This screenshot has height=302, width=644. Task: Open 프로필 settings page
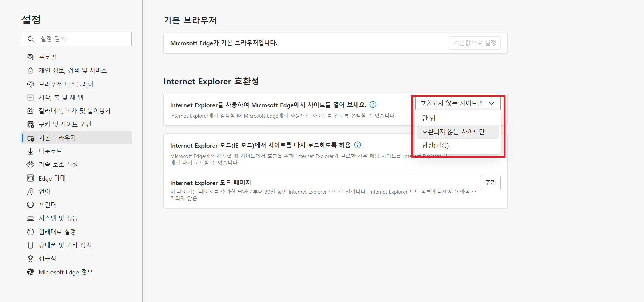click(x=76, y=57)
